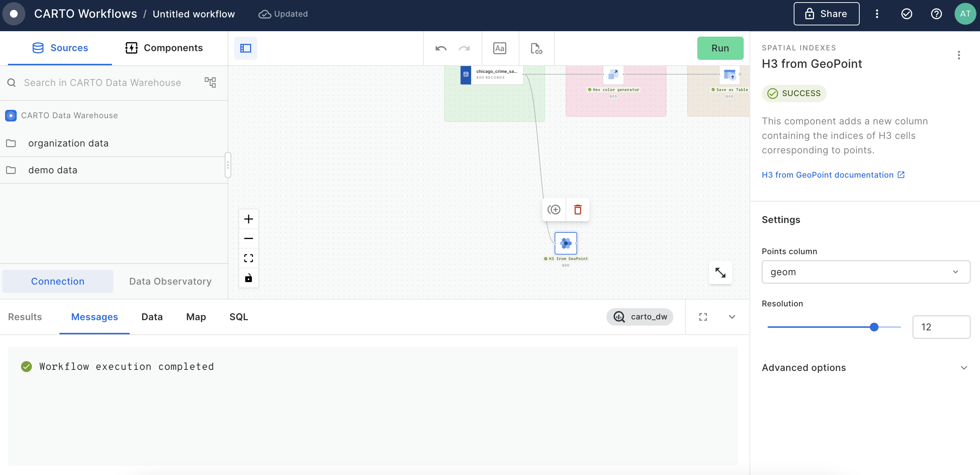The height and width of the screenshot is (475, 980).
Task: Zoom out on the canvas
Action: coord(248,239)
